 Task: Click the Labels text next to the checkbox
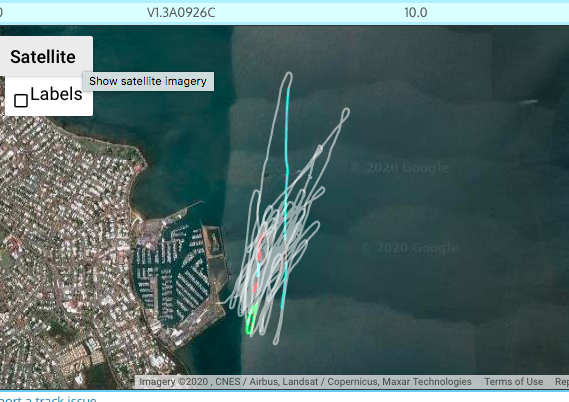[56, 94]
